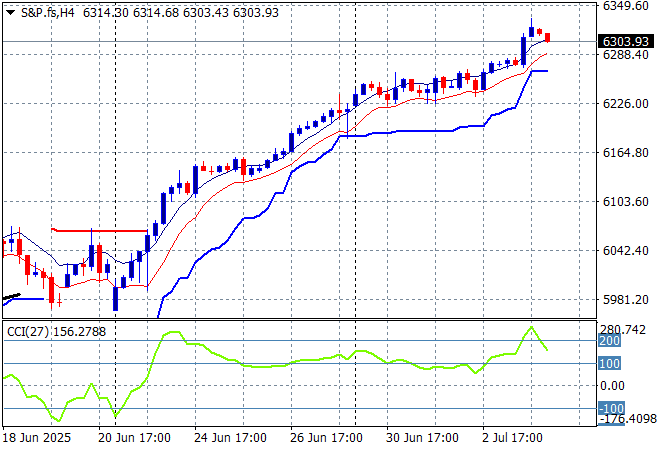Click the 6288.40 price axis value
Viewport: 660px width, 450px height.
pyautogui.click(x=625, y=54)
